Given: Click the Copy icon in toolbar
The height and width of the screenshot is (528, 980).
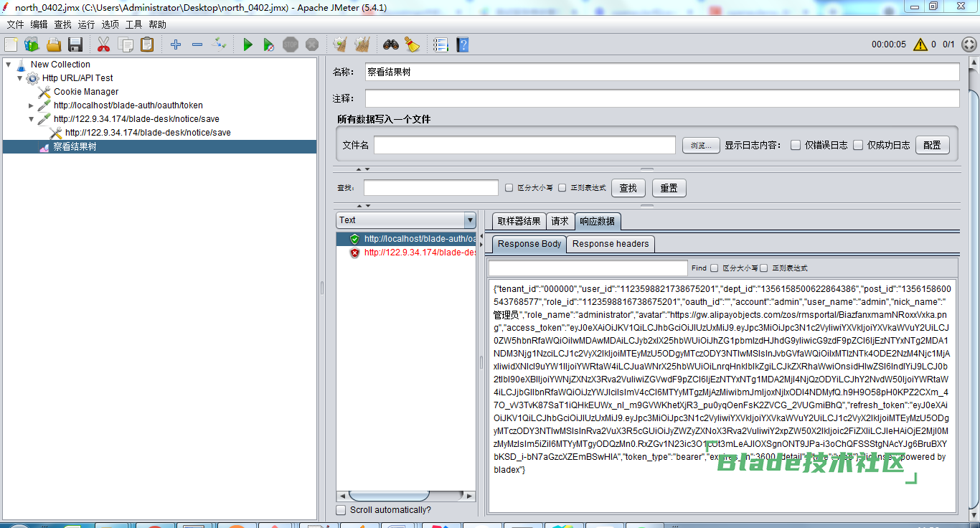Looking at the screenshot, I should (x=126, y=44).
